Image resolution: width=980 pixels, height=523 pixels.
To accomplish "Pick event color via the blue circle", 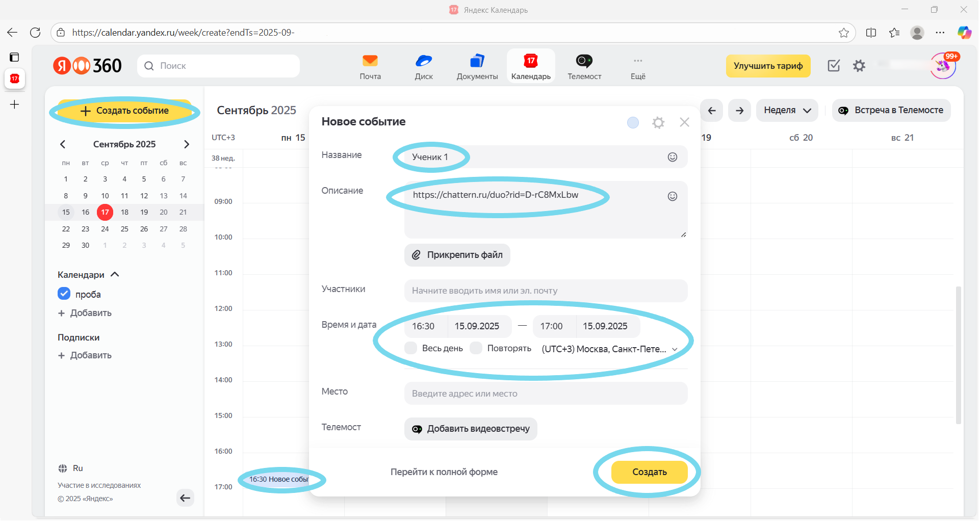I will tap(633, 122).
